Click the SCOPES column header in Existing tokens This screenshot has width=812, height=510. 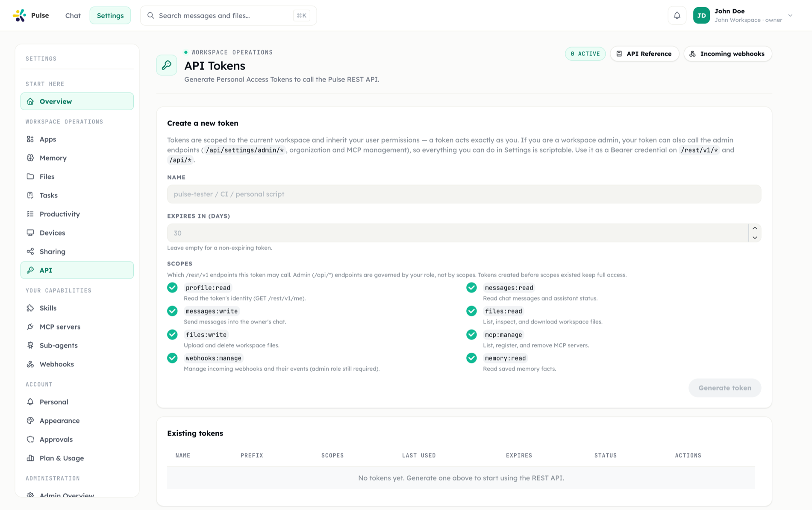click(332, 456)
